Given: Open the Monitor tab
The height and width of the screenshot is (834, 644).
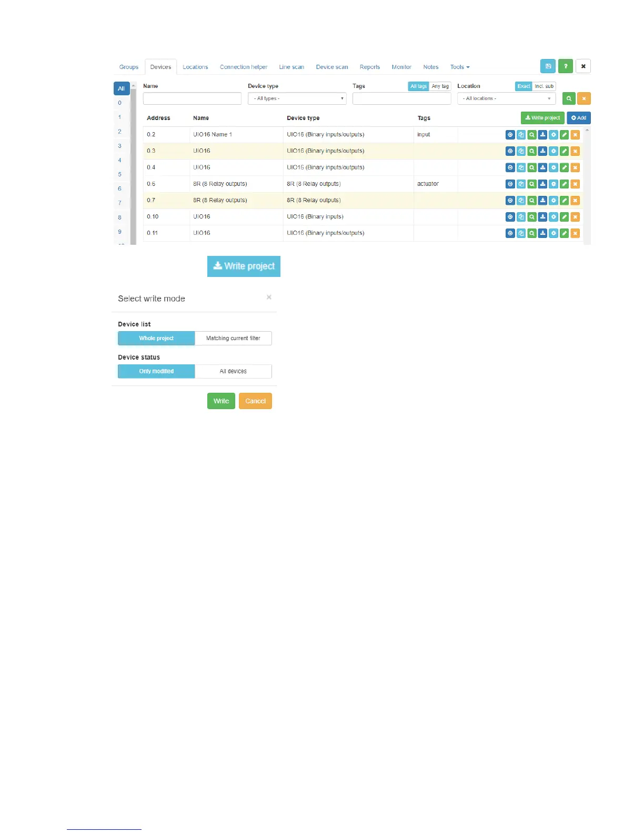Looking at the screenshot, I should point(401,67).
